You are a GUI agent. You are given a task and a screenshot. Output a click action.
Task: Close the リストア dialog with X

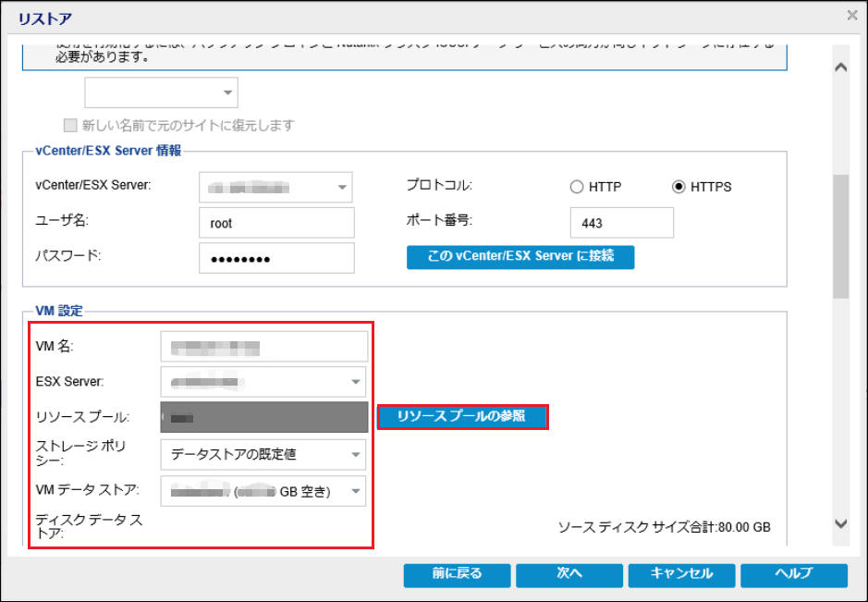click(851, 15)
